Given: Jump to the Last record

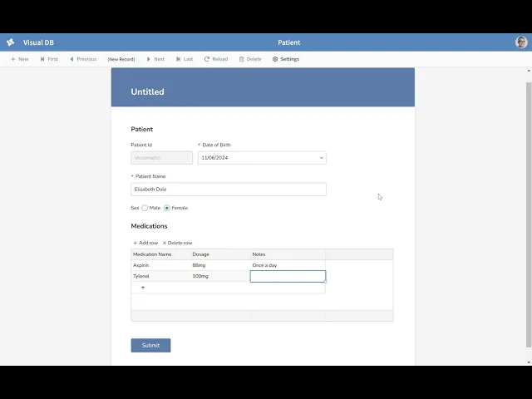Looking at the screenshot, I should pos(185,59).
